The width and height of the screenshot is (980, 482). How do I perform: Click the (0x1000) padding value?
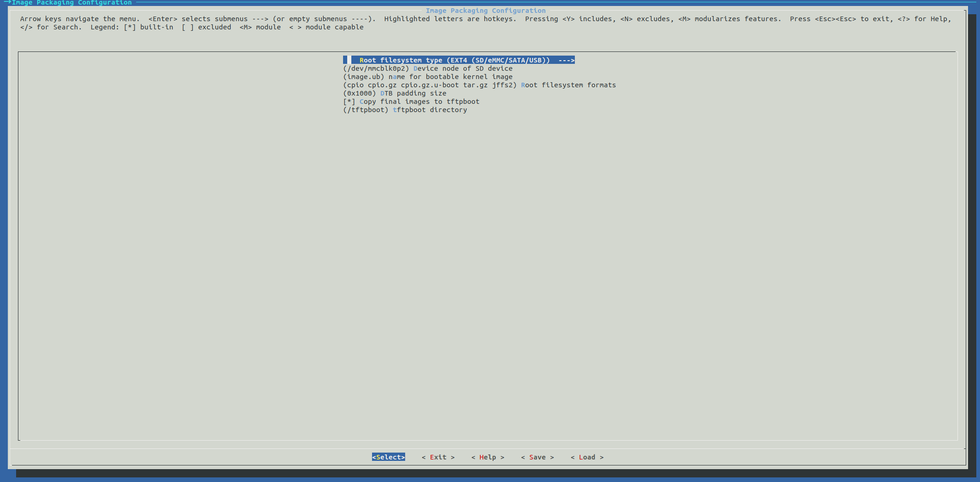tap(360, 93)
